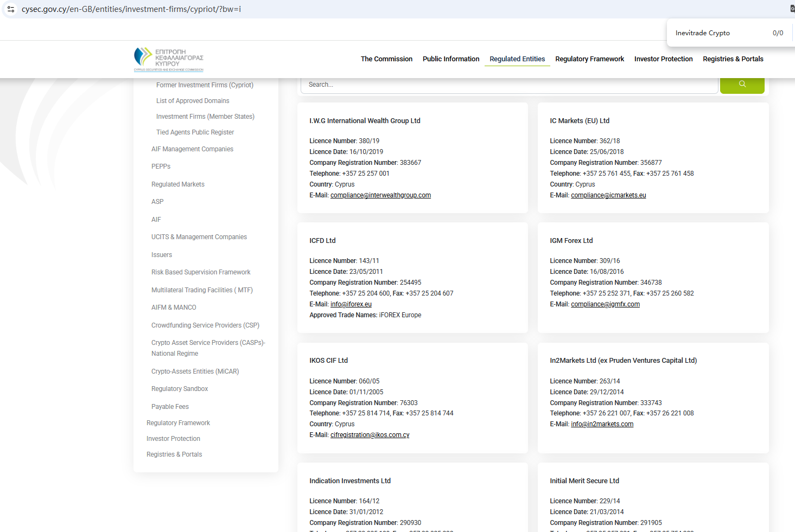Open Regulatory Framework top menu

click(589, 59)
